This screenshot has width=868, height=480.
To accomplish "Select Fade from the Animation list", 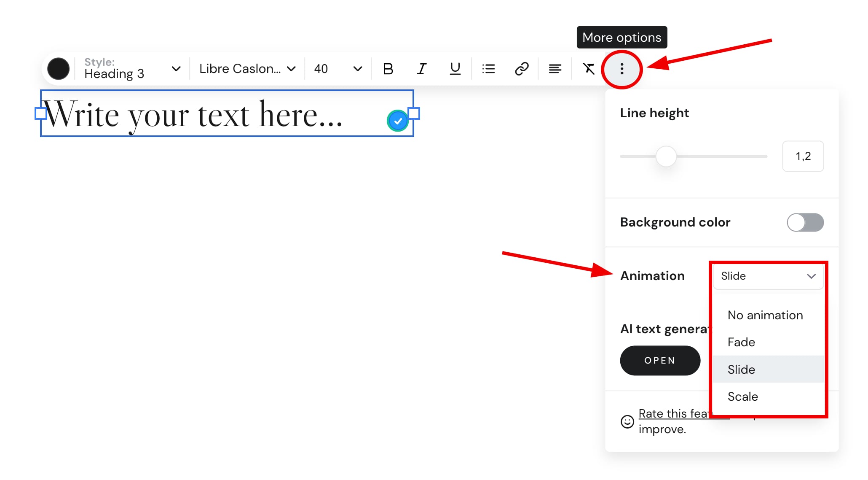I will point(741,342).
